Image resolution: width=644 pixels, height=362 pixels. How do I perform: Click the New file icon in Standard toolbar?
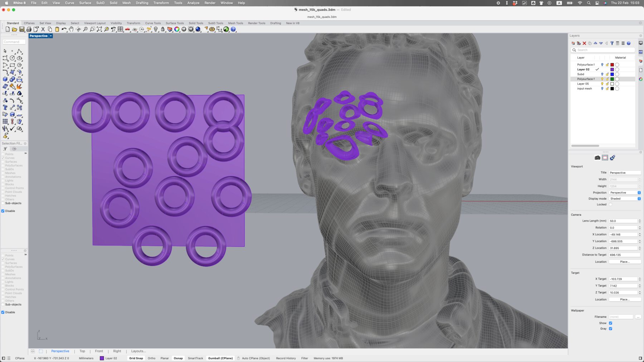(x=8, y=29)
